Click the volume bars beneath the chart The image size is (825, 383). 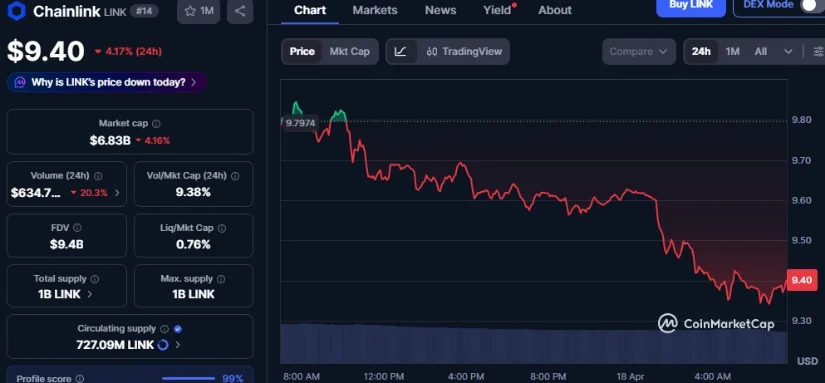coord(534,344)
